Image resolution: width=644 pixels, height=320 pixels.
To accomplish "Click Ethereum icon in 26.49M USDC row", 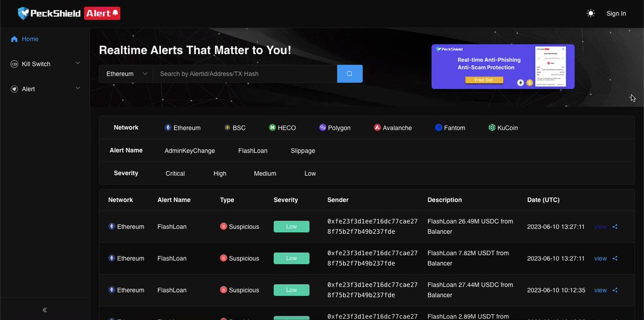I will pyautogui.click(x=112, y=227).
